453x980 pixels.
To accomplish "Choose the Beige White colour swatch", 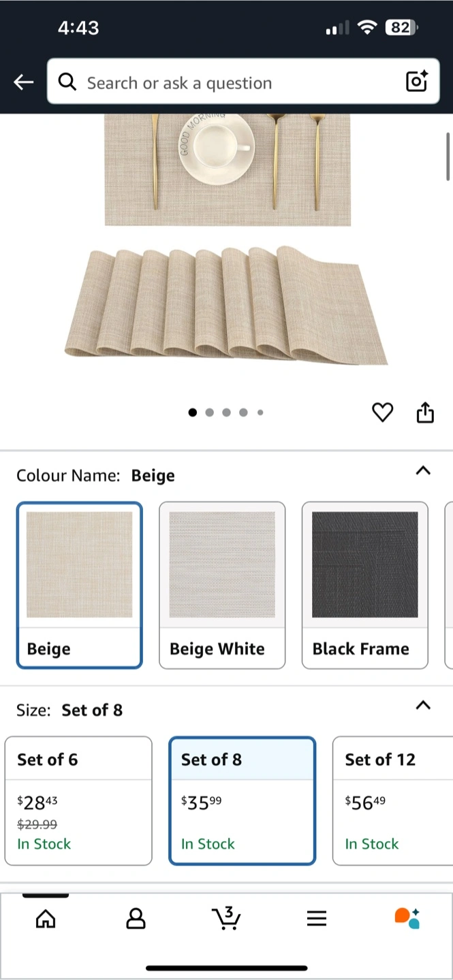I will 222,585.
